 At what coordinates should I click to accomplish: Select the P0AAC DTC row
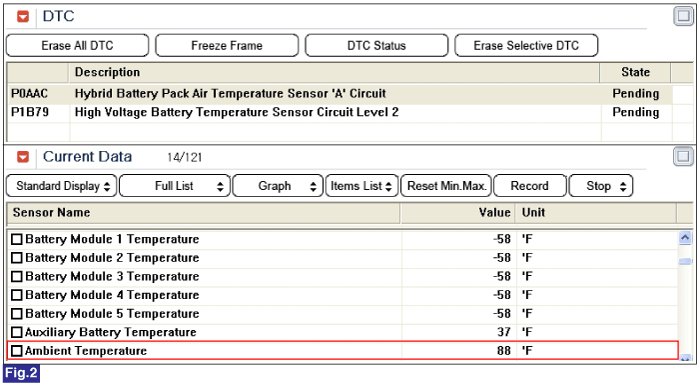click(339, 94)
